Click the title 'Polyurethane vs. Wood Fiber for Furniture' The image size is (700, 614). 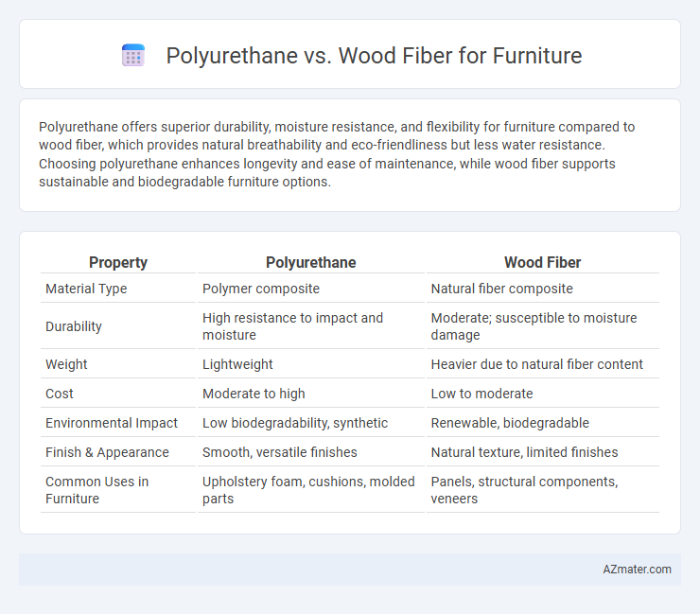(374, 56)
